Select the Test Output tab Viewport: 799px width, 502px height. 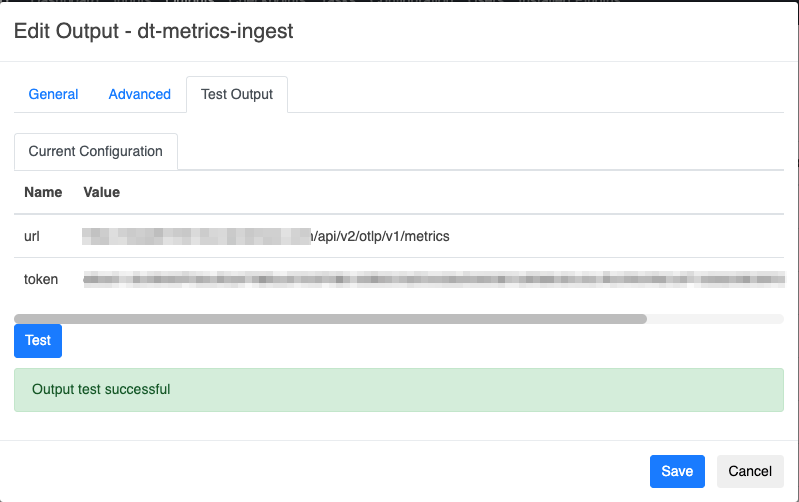(237, 94)
